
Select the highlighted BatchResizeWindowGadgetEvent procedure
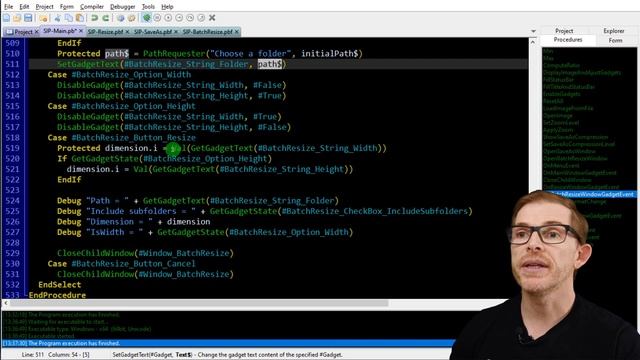click(x=590, y=194)
